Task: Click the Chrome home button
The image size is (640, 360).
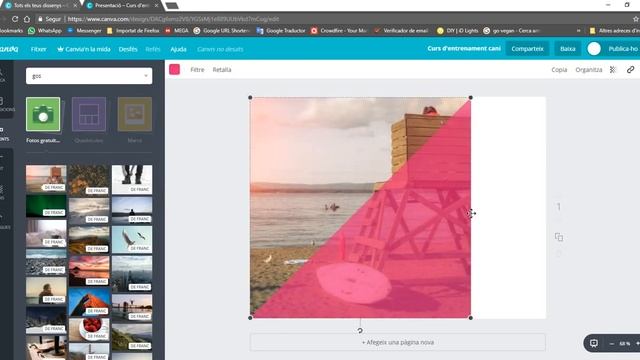Action: coord(27,19)
